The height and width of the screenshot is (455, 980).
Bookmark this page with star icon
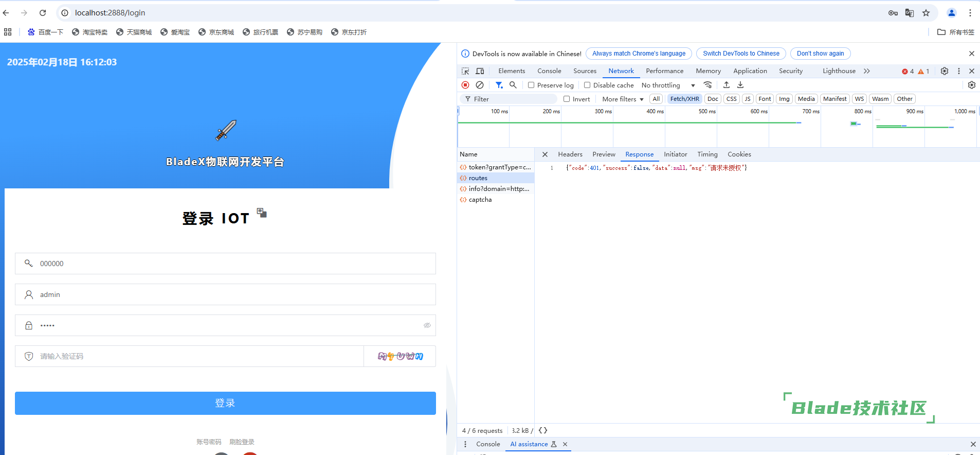click(926, 13)
